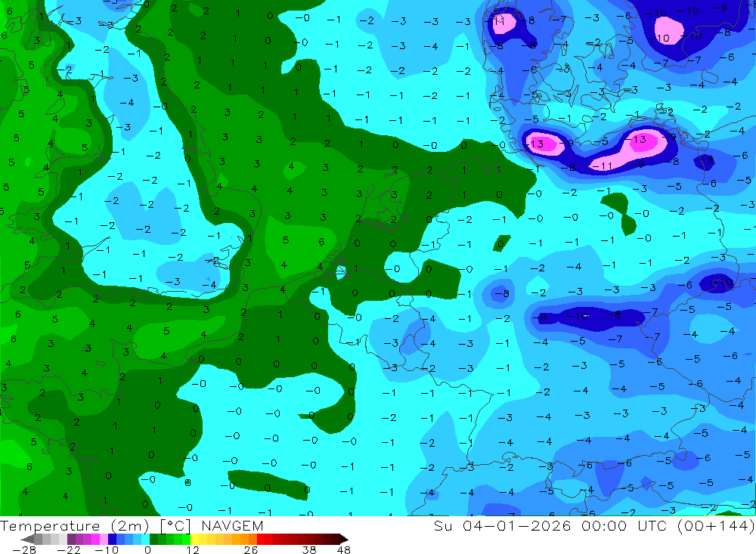Click the 'Temperature (2m)' title text
The height and width of the screenshot is (554, 756).
[74, 526]
